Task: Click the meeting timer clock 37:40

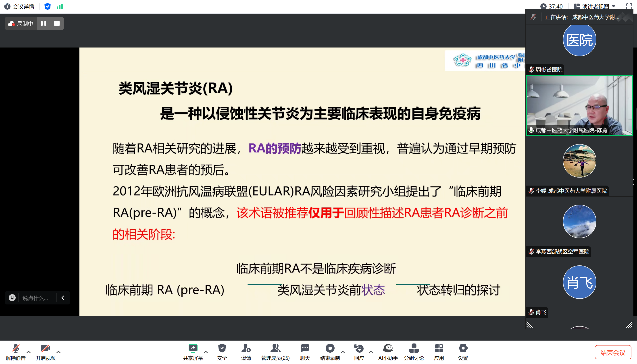Action: (551, 6)
